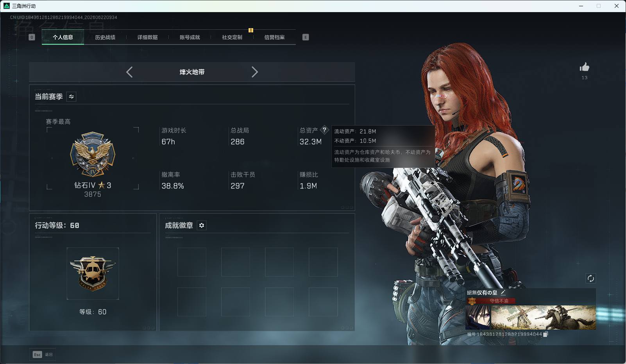
Task: Click the player avatar portrait
Action: click(478, 318)
